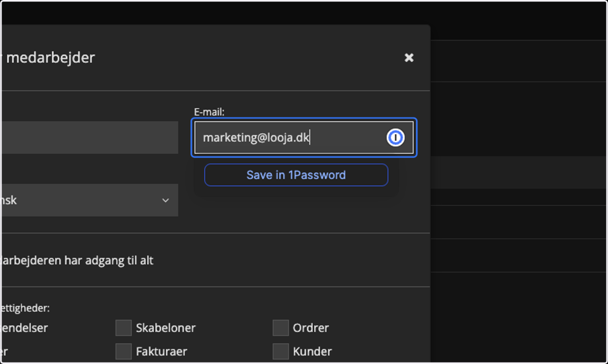The width and height of the screenshot is (608, 364).
Task: Click the Fakturaer label text
Action: click(162, 351)
